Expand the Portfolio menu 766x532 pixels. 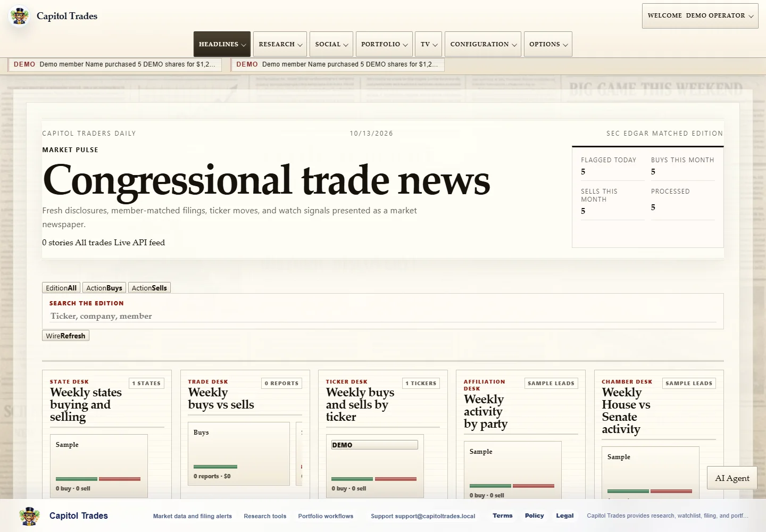384,44
